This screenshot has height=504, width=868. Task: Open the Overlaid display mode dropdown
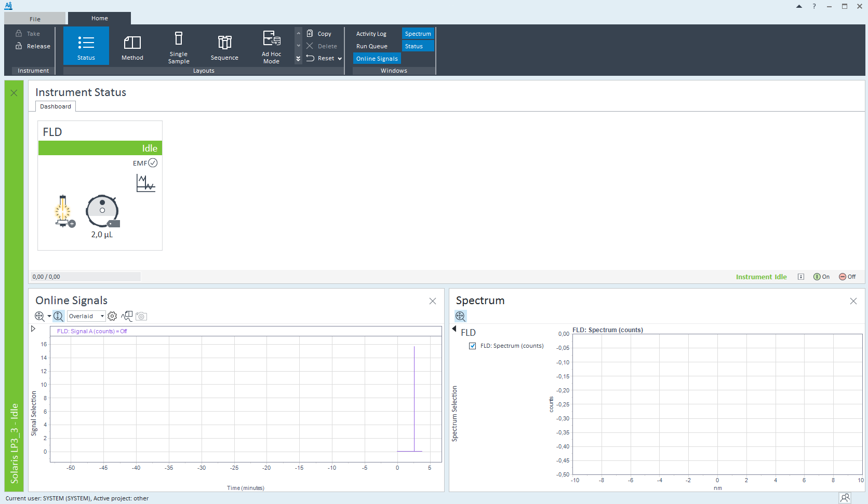[x=86, y=316]
